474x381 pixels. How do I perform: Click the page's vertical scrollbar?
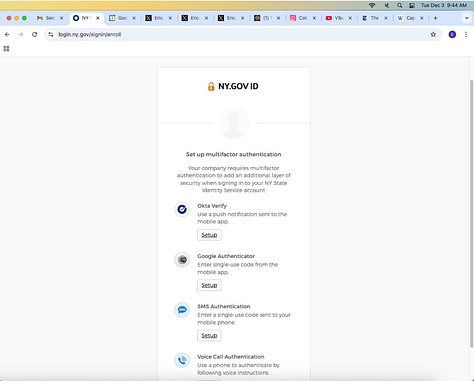tap(471, 213)
